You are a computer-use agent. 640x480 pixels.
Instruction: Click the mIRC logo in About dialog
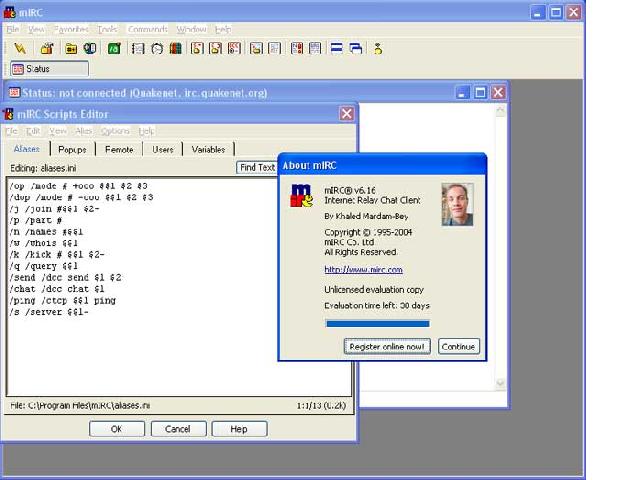(301, 196)
